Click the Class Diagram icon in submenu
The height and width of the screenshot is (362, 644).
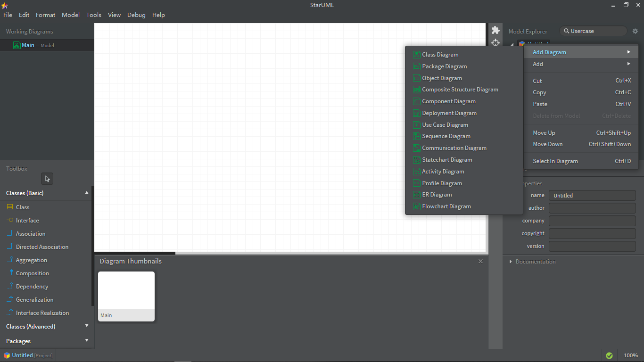click(416, 55)
